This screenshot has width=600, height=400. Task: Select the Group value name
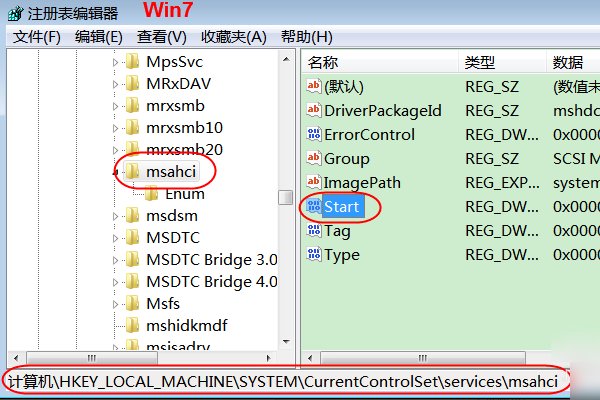347,158
